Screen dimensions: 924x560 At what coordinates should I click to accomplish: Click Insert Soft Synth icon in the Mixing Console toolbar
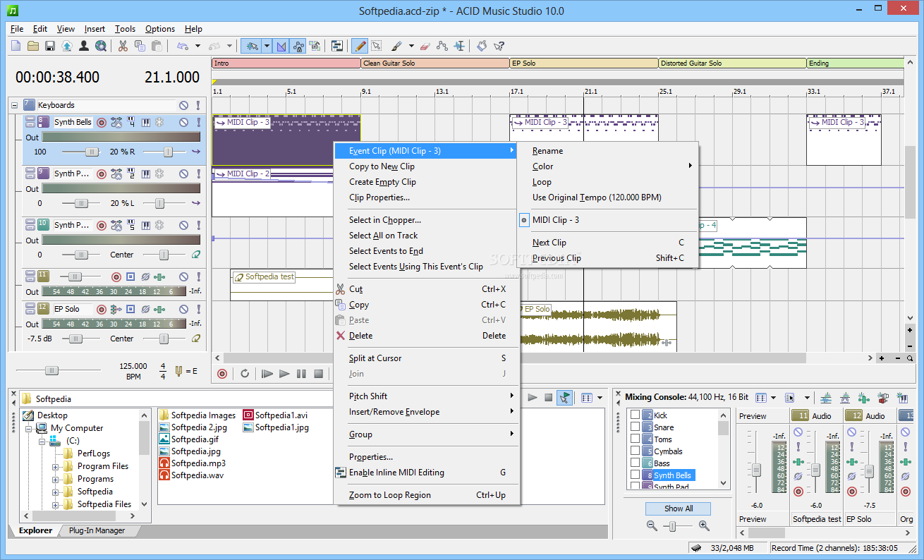pos(901,398)
